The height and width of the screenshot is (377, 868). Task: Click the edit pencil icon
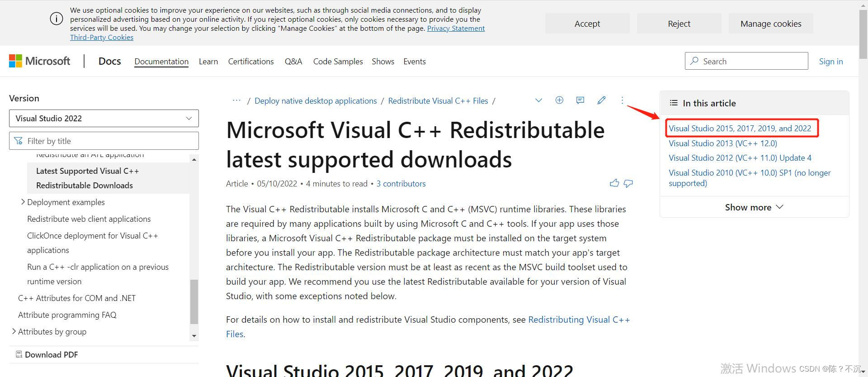coord(601,100)
